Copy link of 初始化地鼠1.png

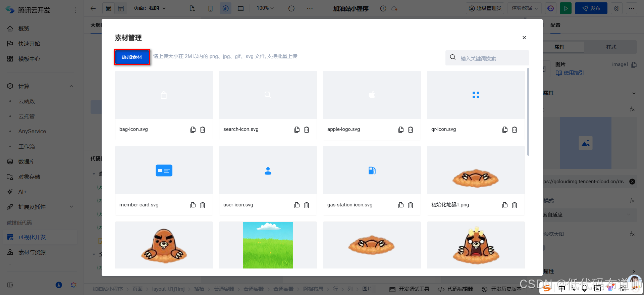505,205
